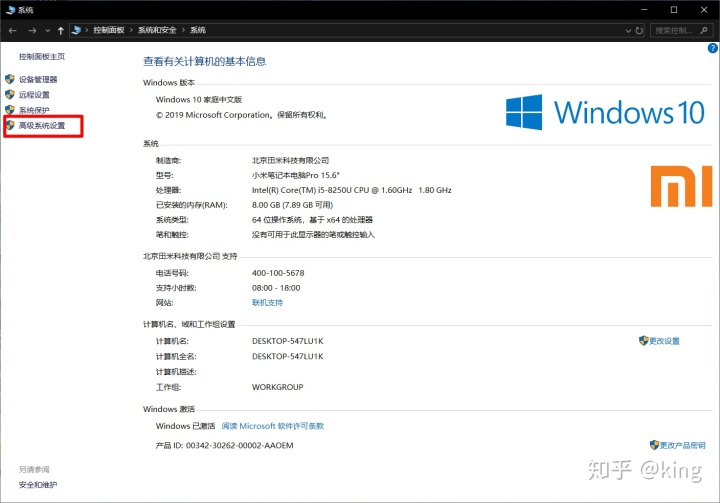Select the WORKGROUP value
This screenshot has width=720, height=503.
tap(277, 387)
